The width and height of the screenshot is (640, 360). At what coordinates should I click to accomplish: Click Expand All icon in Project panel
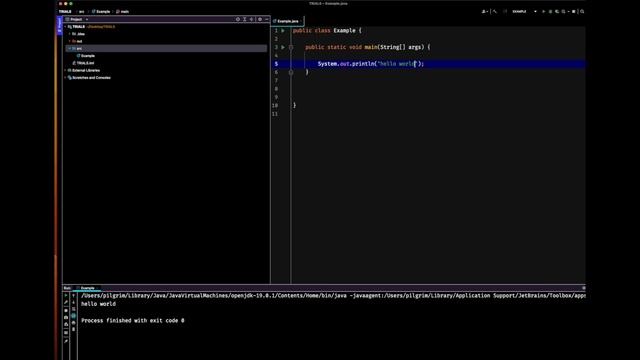[x=244, y=19]
